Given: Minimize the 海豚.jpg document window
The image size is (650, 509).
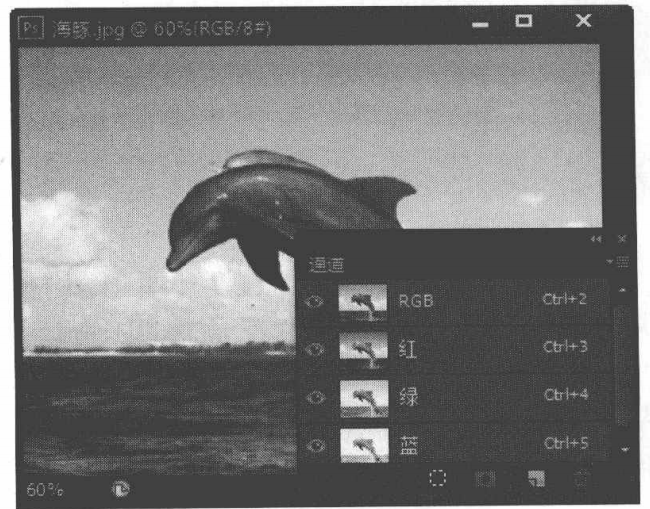Looking at the screenshot, I should (x=480, y=24).
